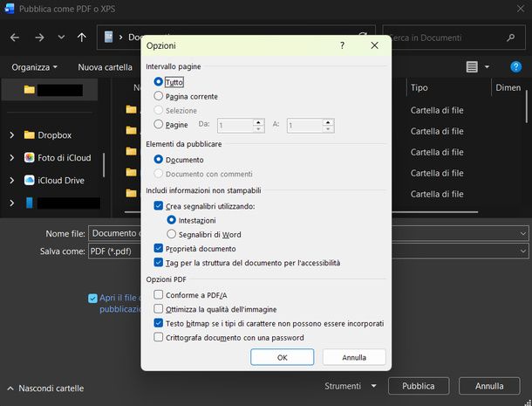The image size is (532, 406).
Task: Select the Pagine range radio button
Action: click(x=158, y=124)
